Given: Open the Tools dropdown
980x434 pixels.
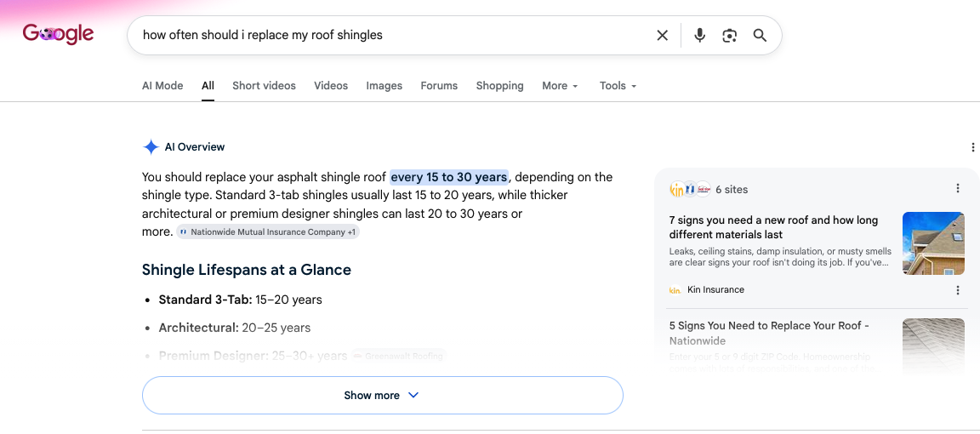Looking at the screenshot, I should point(618,86).
